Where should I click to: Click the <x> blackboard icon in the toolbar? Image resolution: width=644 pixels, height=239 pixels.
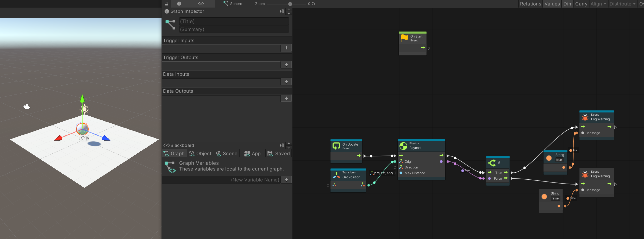tap(201, 4)
